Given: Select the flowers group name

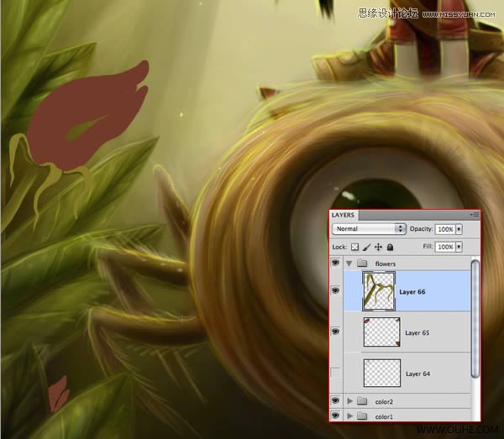Looking at the screenshot, I should pyautogui.click(x=385, y=264).
